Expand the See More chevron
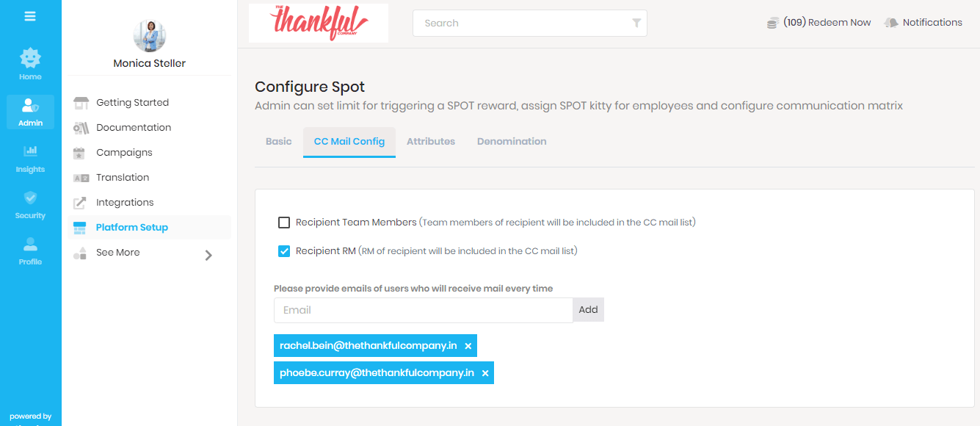980x426 pixels. pyautogui.click(x=208, y=255)
